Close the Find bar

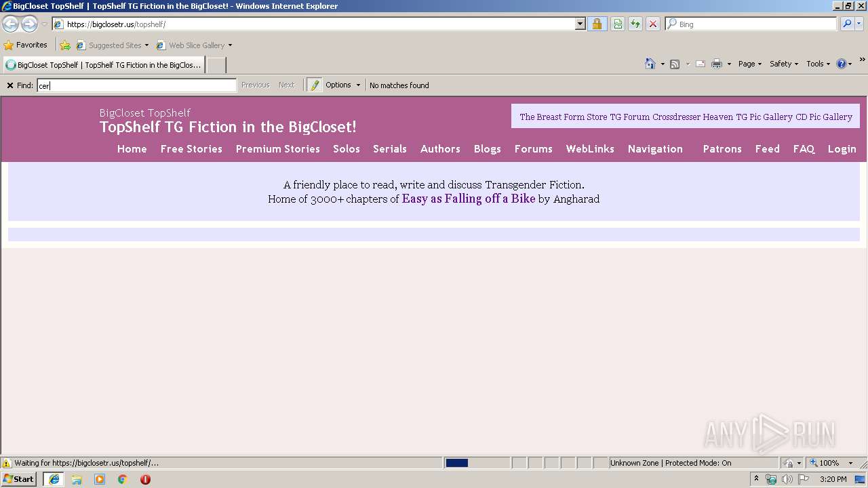click(10, 85)
